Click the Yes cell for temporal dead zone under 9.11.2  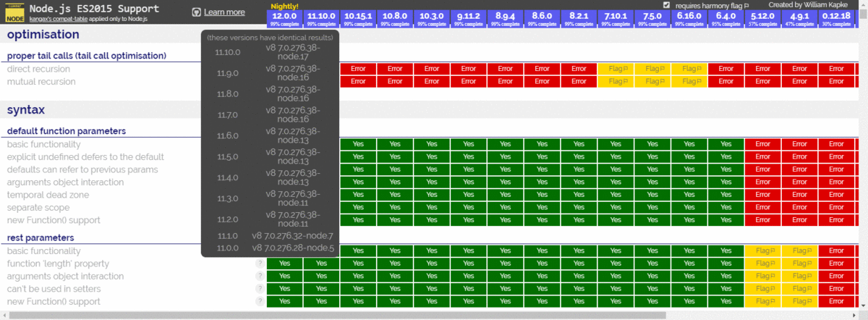[469, 195]
